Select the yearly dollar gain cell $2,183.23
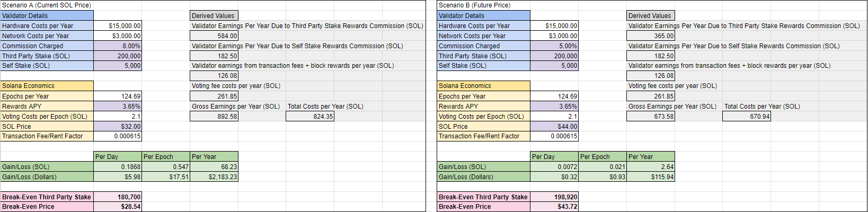The image size is (868, 212). pyautogui.click(x=214, y=177)
